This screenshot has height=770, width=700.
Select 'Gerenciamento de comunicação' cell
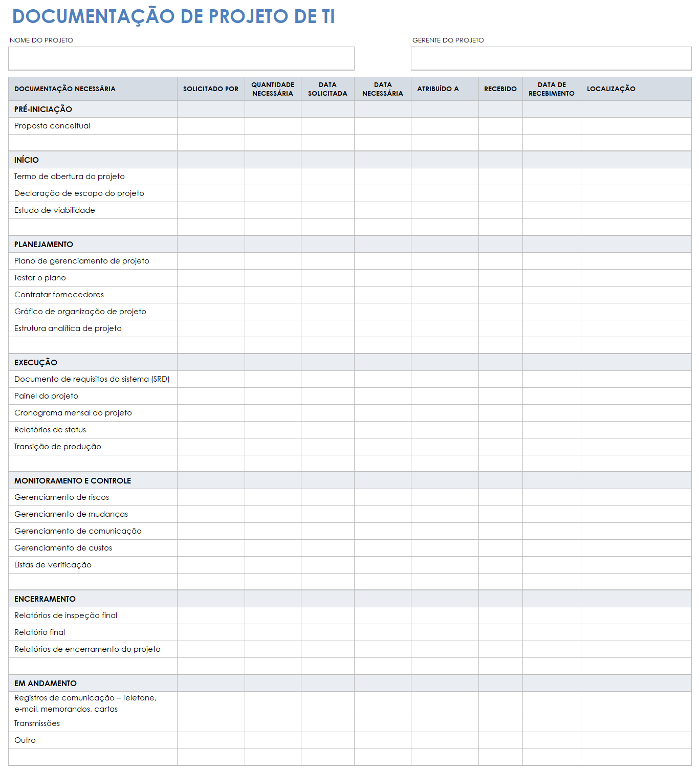click(x=93, y=531)
